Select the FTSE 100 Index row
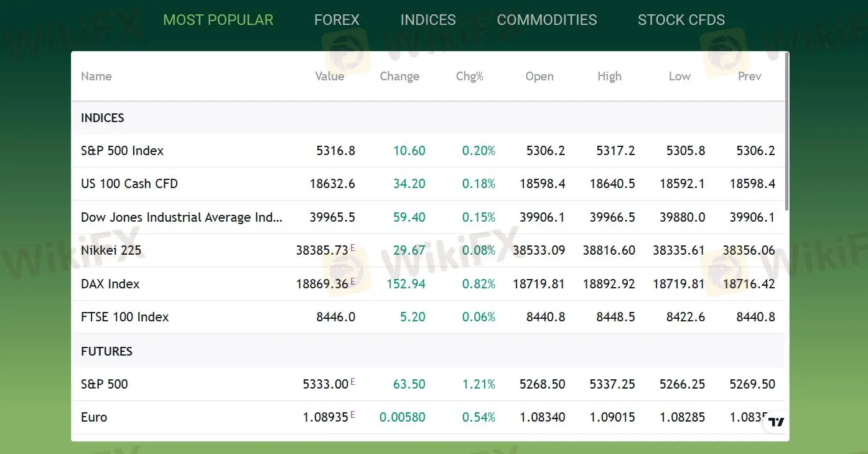 [x=125, y=317]
